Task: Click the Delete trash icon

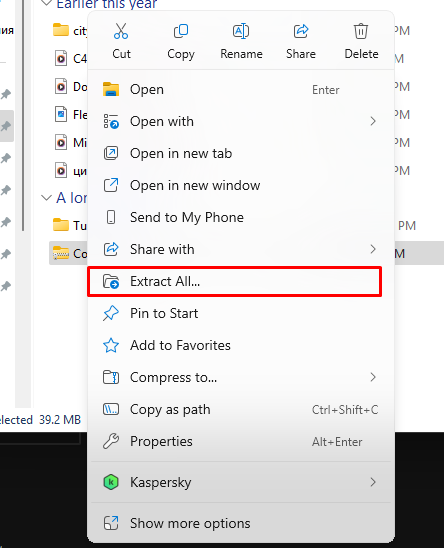Action: (361, 31)
